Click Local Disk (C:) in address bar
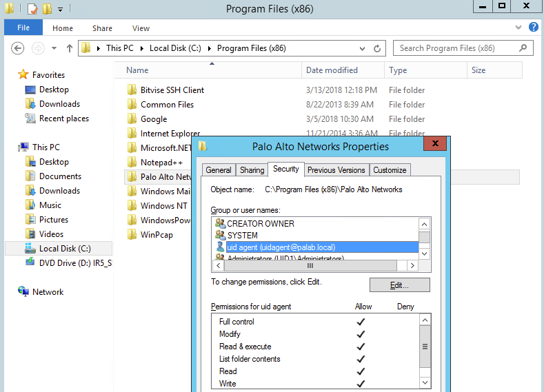Viewport: 544px width, 392px height. pyautogui.click(x=175, y=48)
